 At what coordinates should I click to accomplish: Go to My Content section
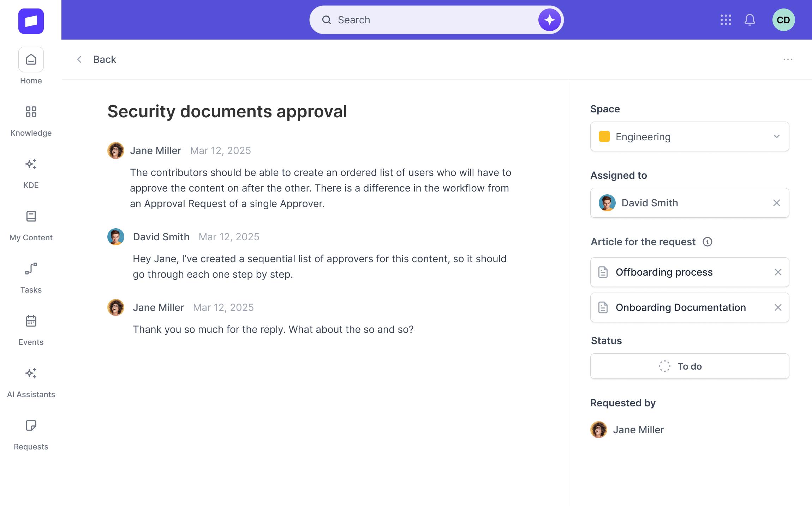31,225
